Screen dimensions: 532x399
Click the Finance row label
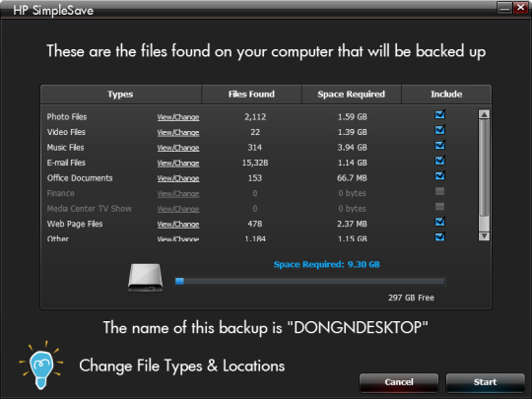[60, 193]
